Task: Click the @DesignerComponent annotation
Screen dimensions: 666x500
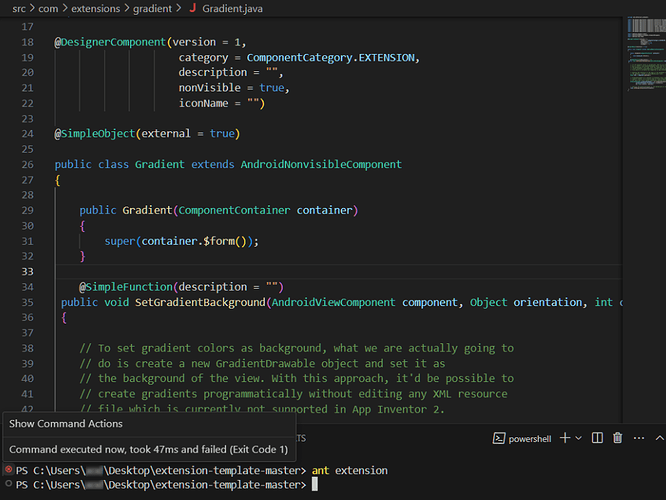Action: tap(110, 42)
